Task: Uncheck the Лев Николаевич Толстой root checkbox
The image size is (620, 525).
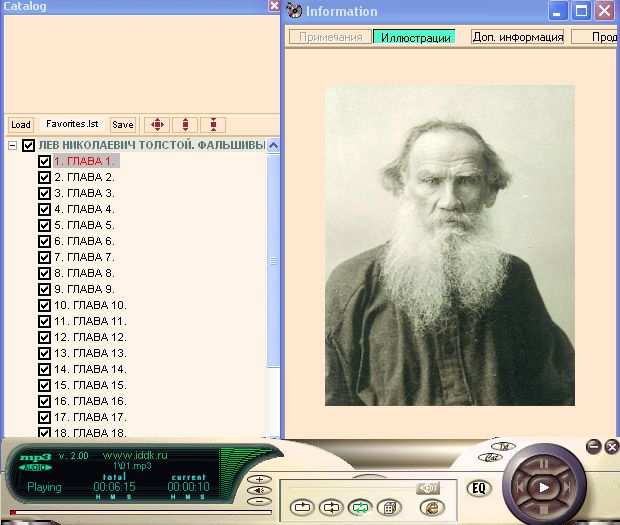Action: click(28, 146)
